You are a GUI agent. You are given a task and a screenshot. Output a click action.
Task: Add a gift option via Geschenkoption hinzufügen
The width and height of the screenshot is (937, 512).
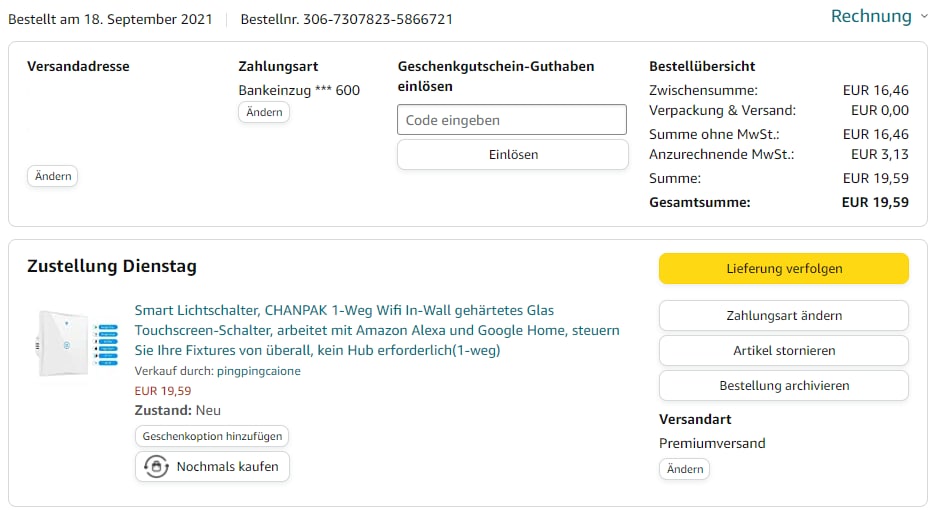pyautogui.click(x=212, y=437)
